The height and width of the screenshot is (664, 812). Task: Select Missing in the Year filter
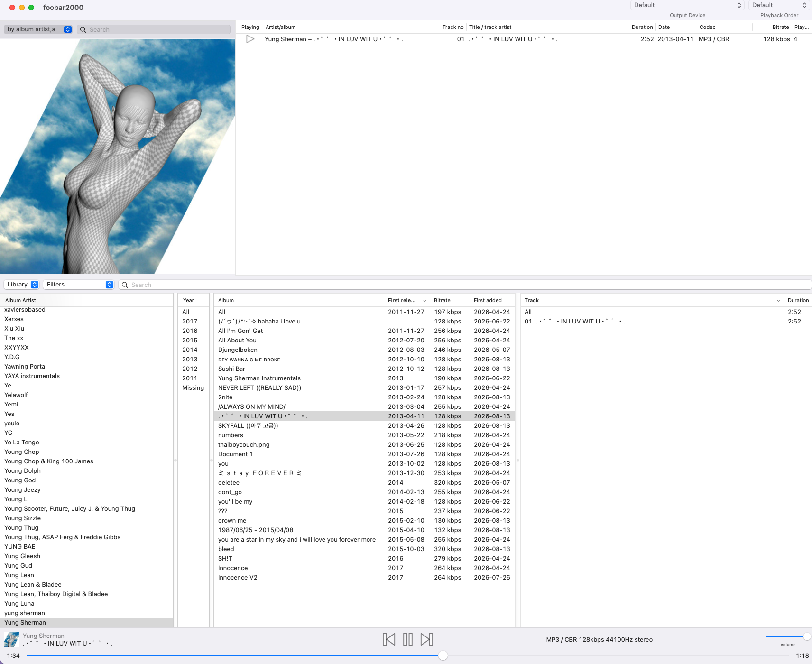193,387
